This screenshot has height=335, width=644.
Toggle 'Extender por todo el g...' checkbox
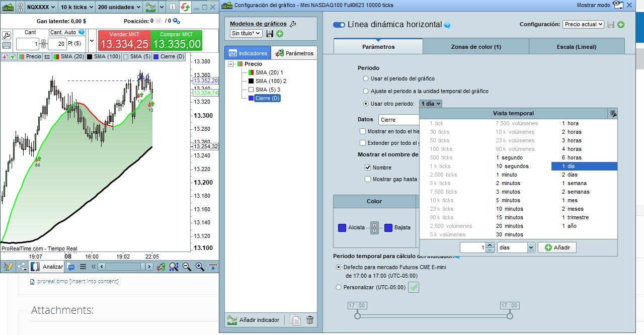363,143
